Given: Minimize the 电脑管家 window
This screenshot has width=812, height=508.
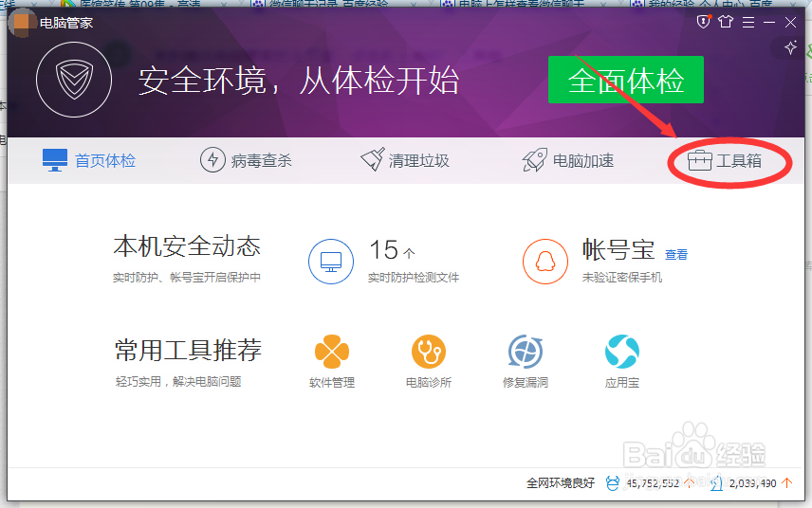Looking at the screenshot, I should pos(769,22).
